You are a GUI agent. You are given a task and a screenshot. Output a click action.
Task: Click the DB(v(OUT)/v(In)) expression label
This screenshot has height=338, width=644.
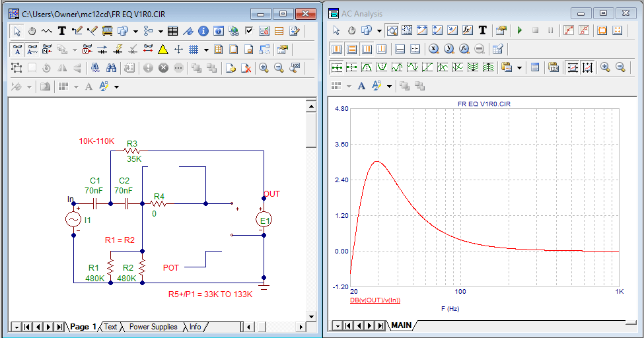coord(375,300)
